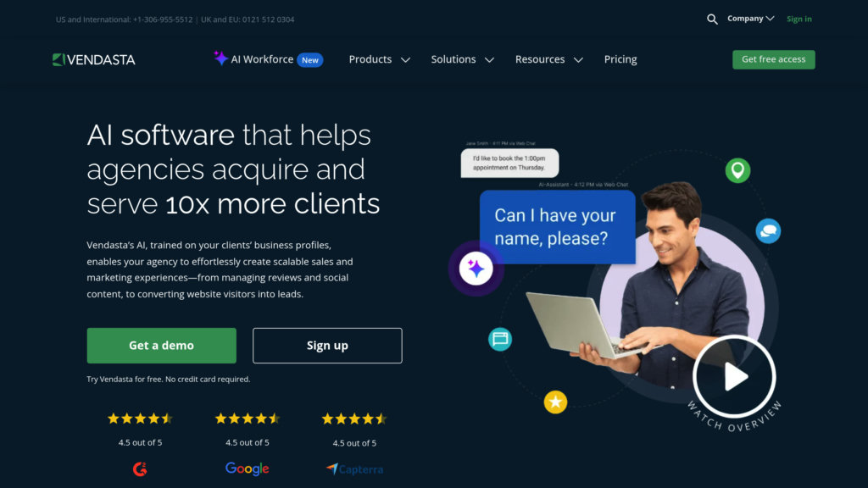
Task: Click the purple AI sparkle circle
Action: [x=476, y=269]
